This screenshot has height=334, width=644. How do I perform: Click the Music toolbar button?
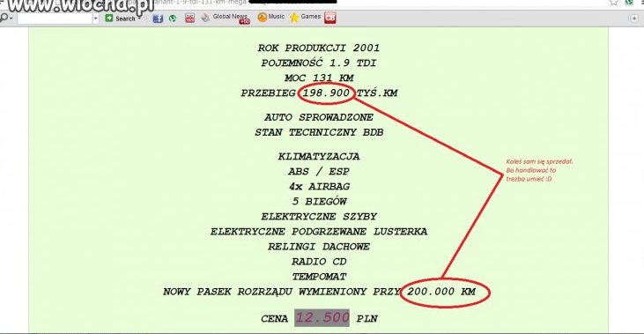(271, 17)
